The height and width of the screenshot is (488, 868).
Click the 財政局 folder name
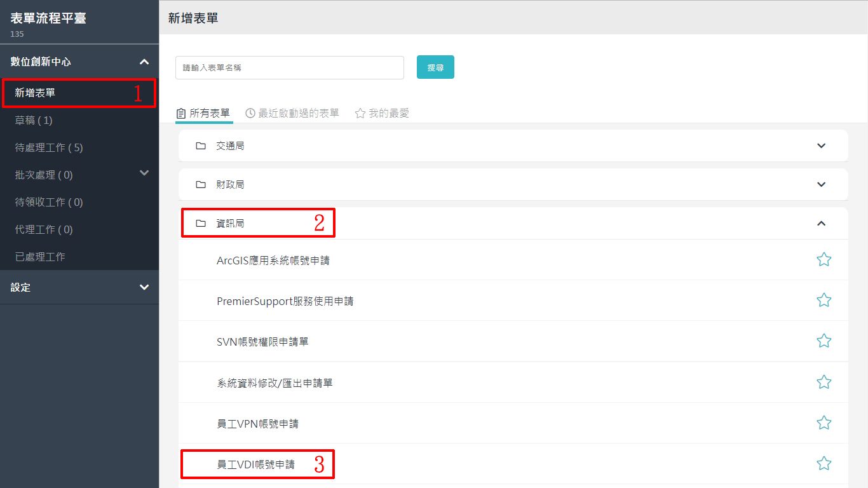pyautogui.click(x=230, y=184)
